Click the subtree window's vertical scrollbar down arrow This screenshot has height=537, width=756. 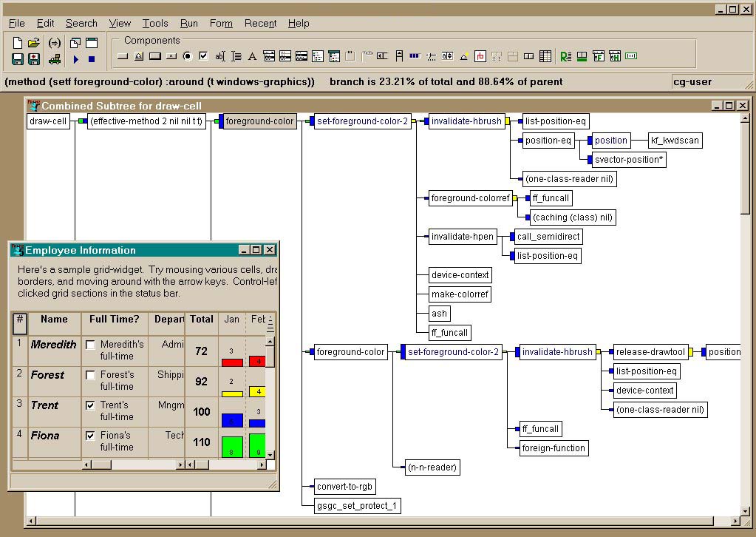(745, 511)
